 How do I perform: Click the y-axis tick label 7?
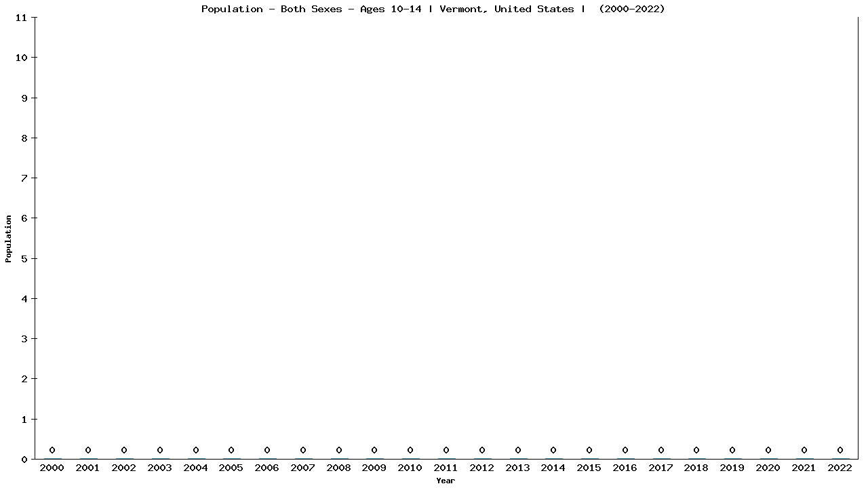click(x=24, y=178)
